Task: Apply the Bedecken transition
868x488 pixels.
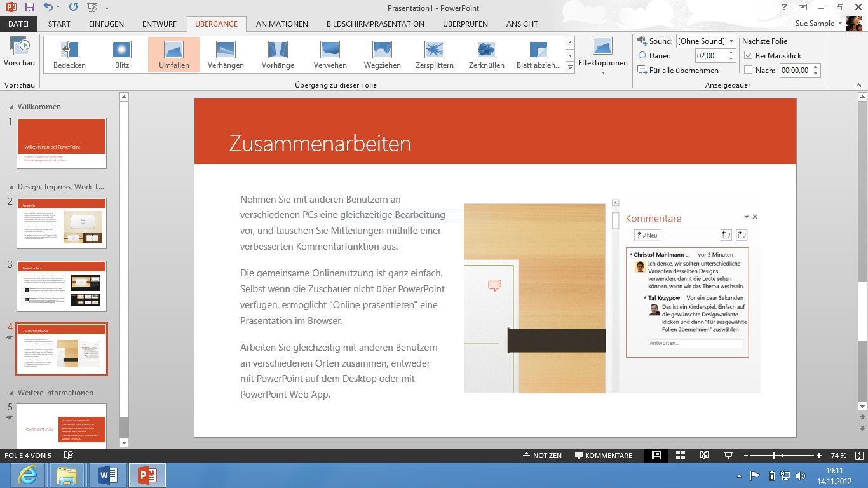Action: (69, 54)
